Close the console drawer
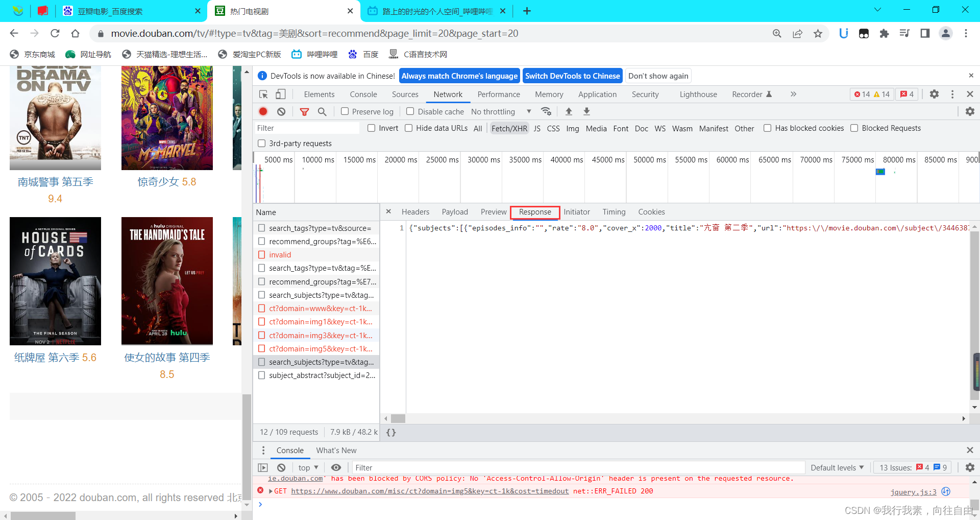This screenshot has width=980, height=520. [x=970, y=450]
